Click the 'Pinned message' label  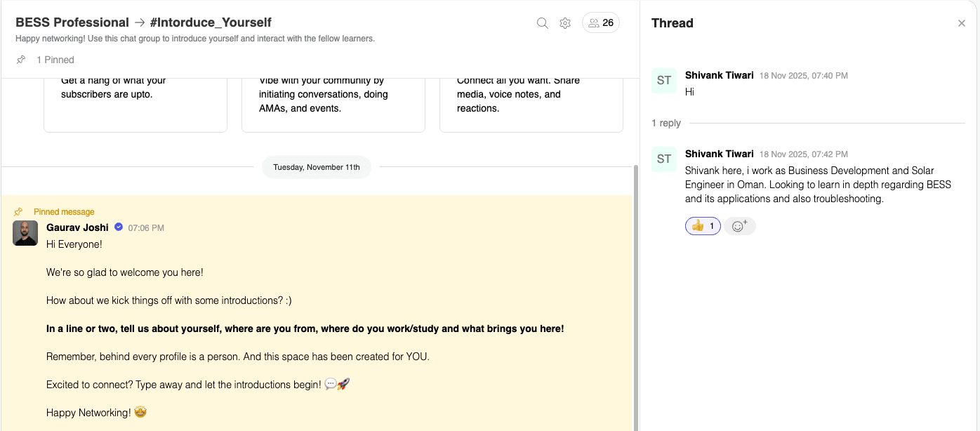pyautogui.click(x=64, y=212)
